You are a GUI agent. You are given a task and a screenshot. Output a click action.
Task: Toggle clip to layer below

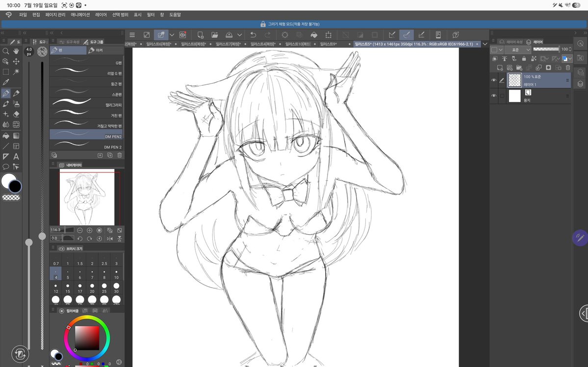pyautogui.click(x=495, y=58)
